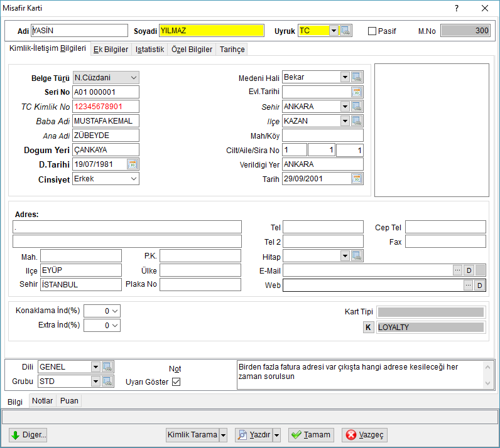Click the help question mark in title bar
500x448 pixels.
coord(457,8)
